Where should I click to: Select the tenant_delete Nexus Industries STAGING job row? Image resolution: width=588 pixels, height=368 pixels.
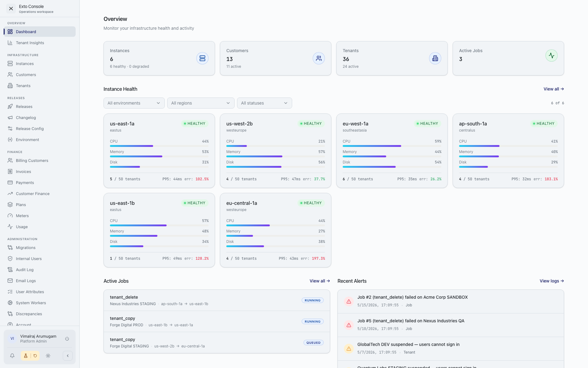pos(217,300)
